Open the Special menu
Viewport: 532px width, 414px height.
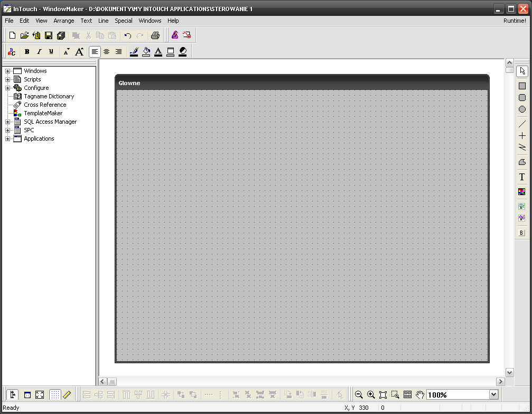click(124, 21)
